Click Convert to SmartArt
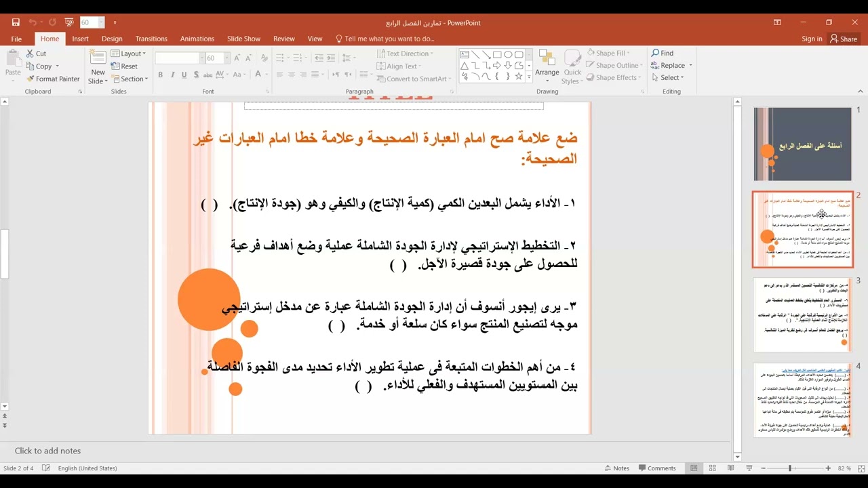 (x=413, y=79)
